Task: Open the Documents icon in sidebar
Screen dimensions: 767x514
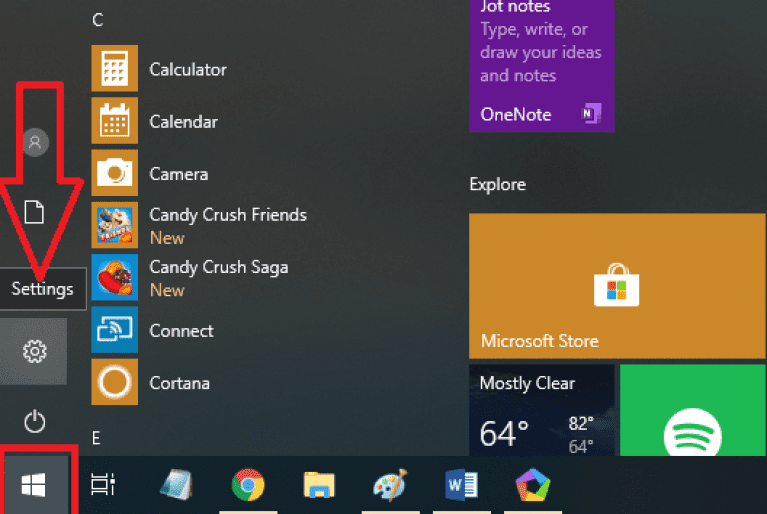Action: 35,211
